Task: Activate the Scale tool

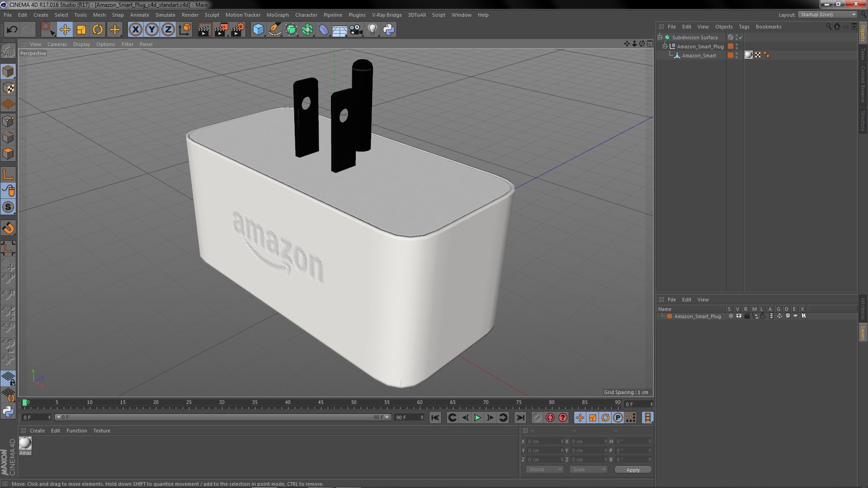Action: click(x=81, y=30)
